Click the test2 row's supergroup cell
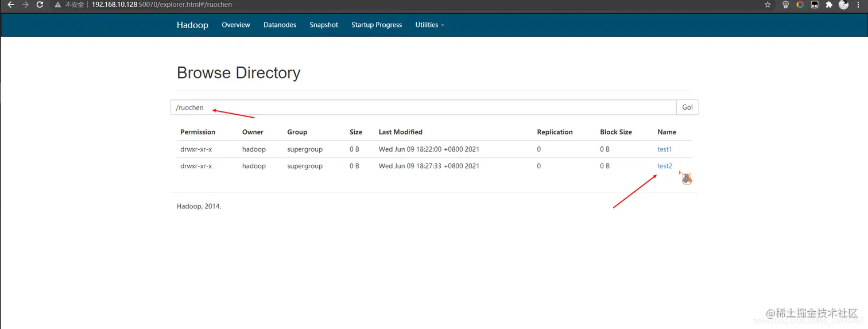The height and width of the screenshot is (329, 868). 305,166
